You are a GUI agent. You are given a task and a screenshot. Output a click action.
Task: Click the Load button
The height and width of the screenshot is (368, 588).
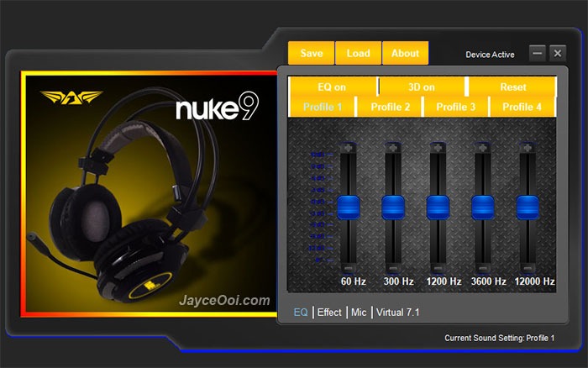coord(358,53)
